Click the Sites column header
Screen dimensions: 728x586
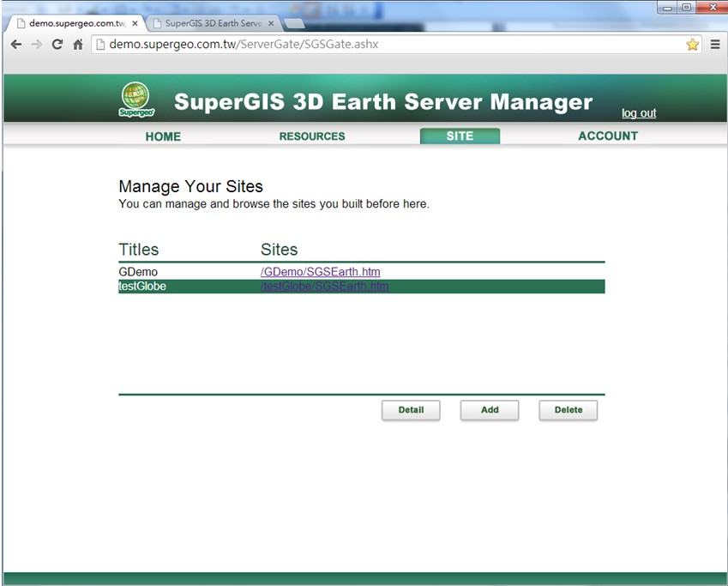(279, 250)
